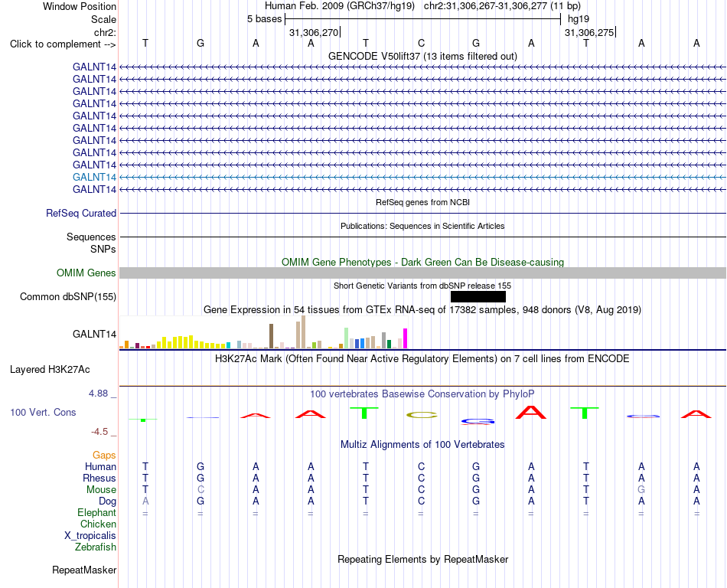Click the gray G in the Mouse alignment row
The image size is (727, 588).
pyautogui.click(x=641, y=490)
